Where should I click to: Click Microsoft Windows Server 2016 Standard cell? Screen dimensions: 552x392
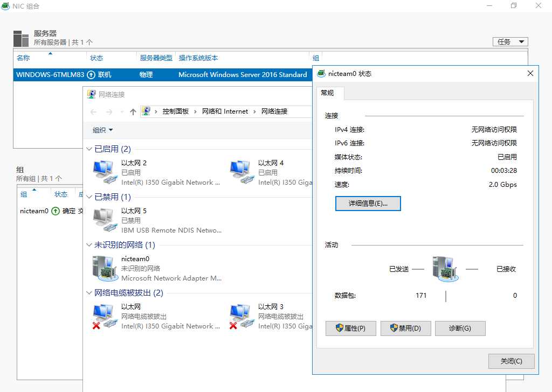tap(243, 74)
